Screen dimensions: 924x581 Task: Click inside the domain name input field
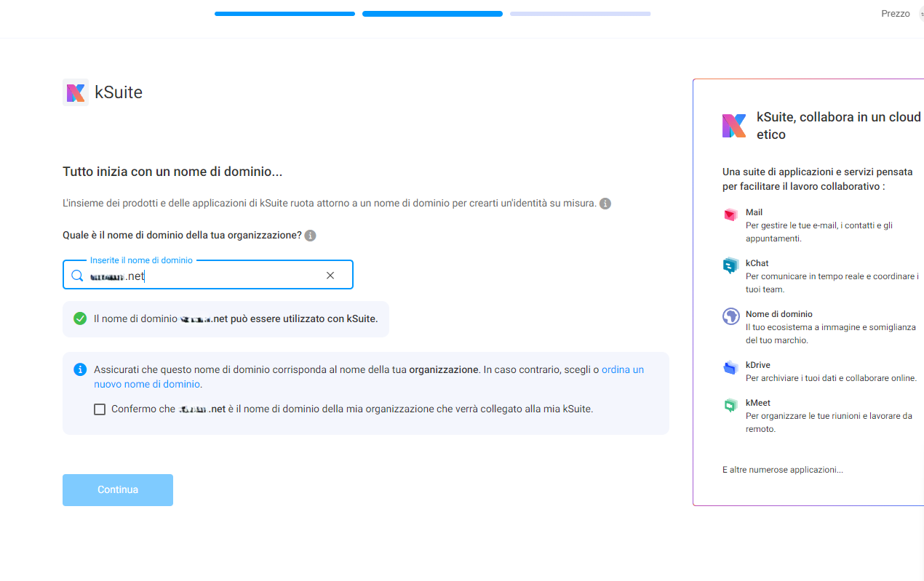(208, 276)
